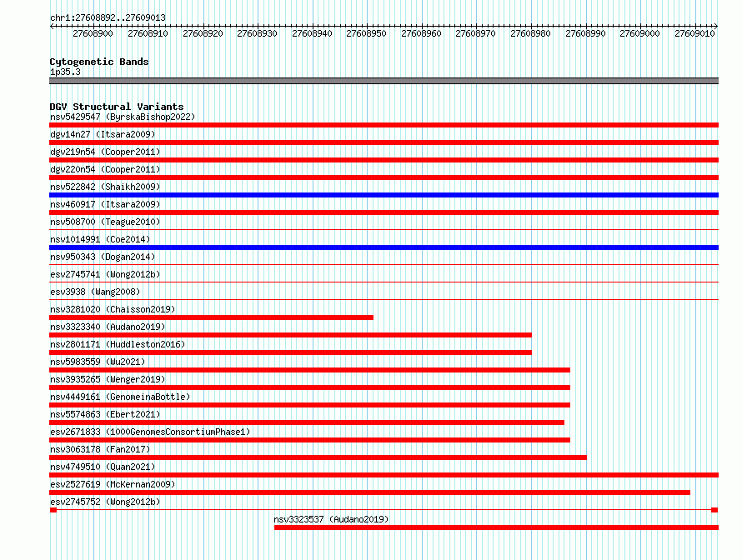The height and width of the screenshot is (560, 742).
Task: Click the red bar under nsv5429547
Action: tap(384, 125)
